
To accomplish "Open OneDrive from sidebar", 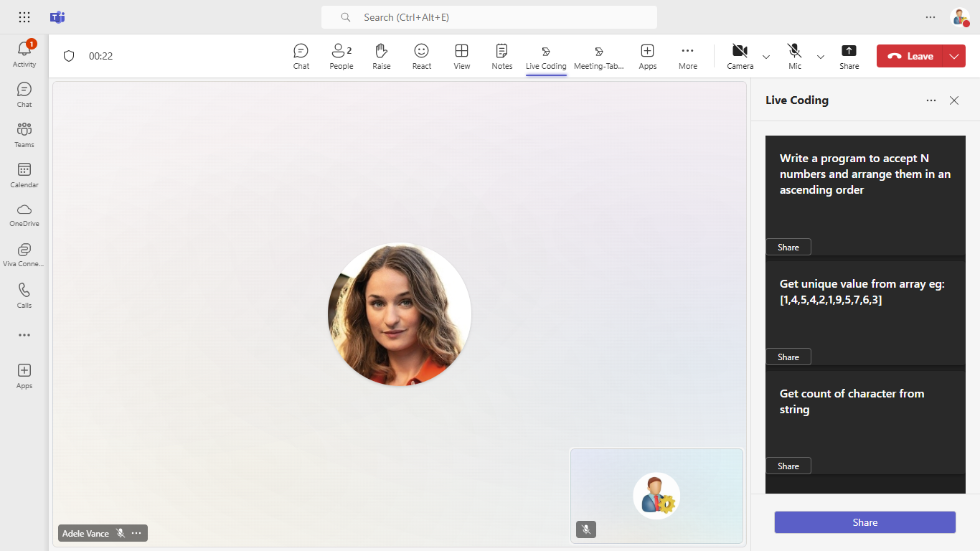I will click(x=24, y=215).
